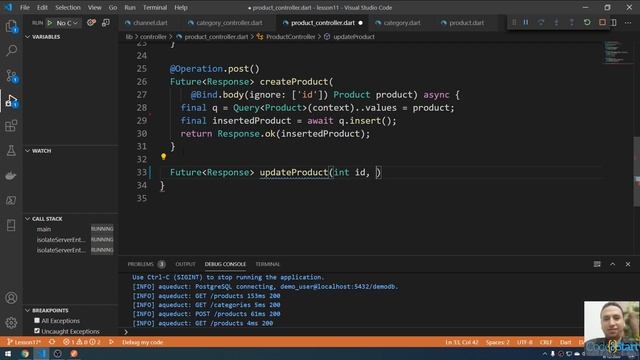Click into debug console input prompt

(351, 332)
